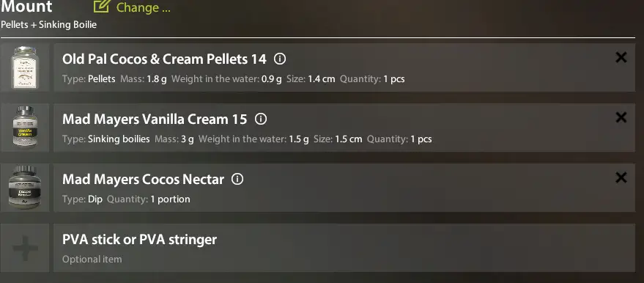
Task: Open the PVA stick or PVA stringer slot
Action: pos(344,248)
